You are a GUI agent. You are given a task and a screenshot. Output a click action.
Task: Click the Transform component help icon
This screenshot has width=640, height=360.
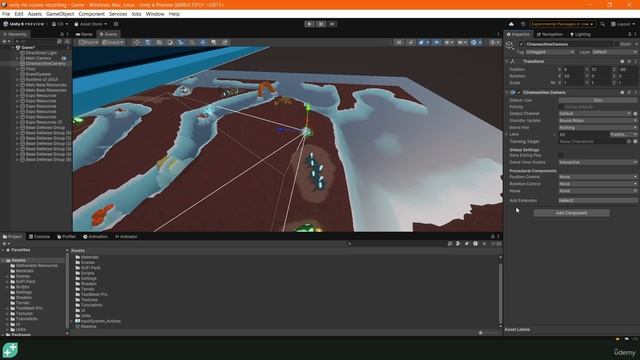point(622,61)
